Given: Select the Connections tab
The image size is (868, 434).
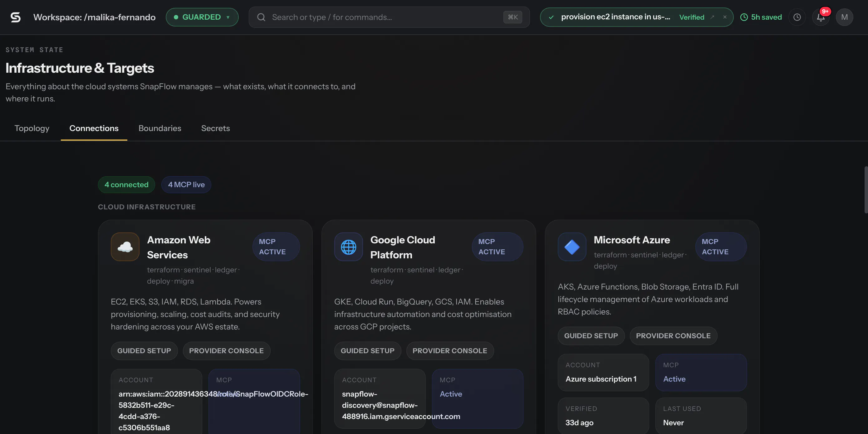Looking at the screenshot, I should pos(94,128).
